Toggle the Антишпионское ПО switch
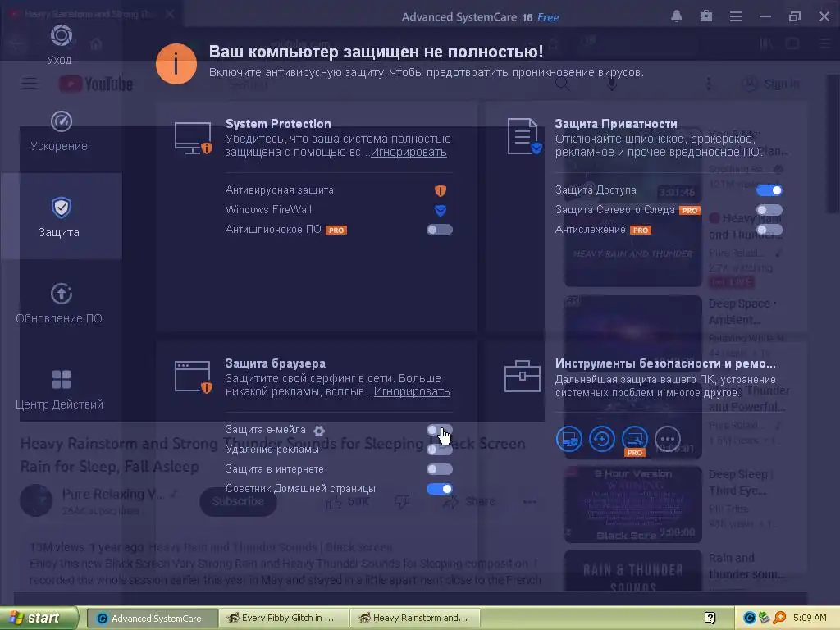The height and width of the screenshot is (630, 840). tap(440, 230)
